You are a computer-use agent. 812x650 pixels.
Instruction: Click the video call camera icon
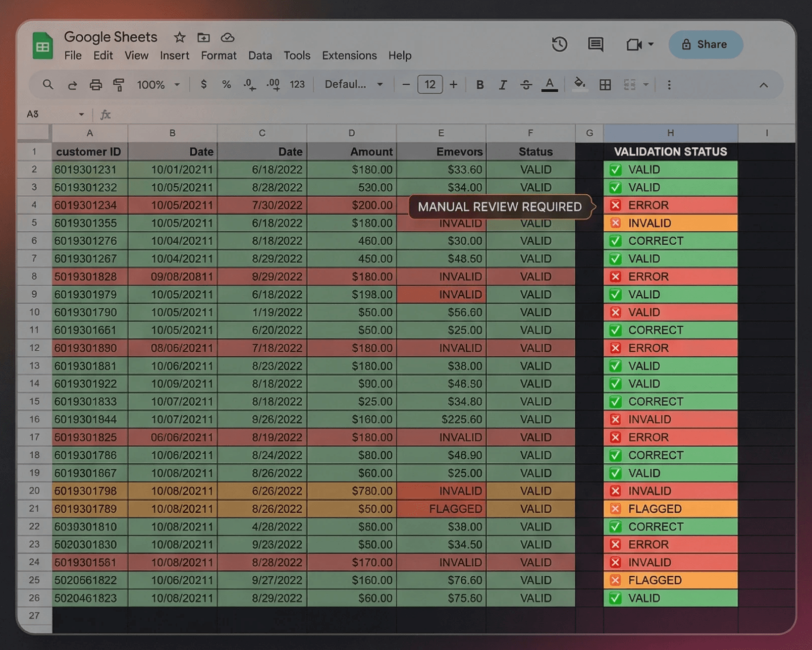tap(633, 44)
